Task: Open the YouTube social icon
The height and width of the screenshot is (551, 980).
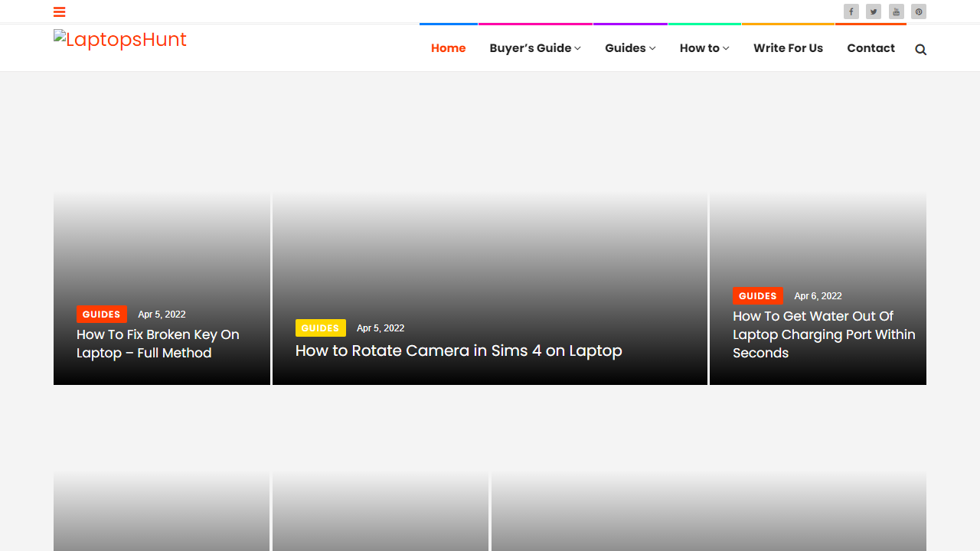Action: coord(896,11)
